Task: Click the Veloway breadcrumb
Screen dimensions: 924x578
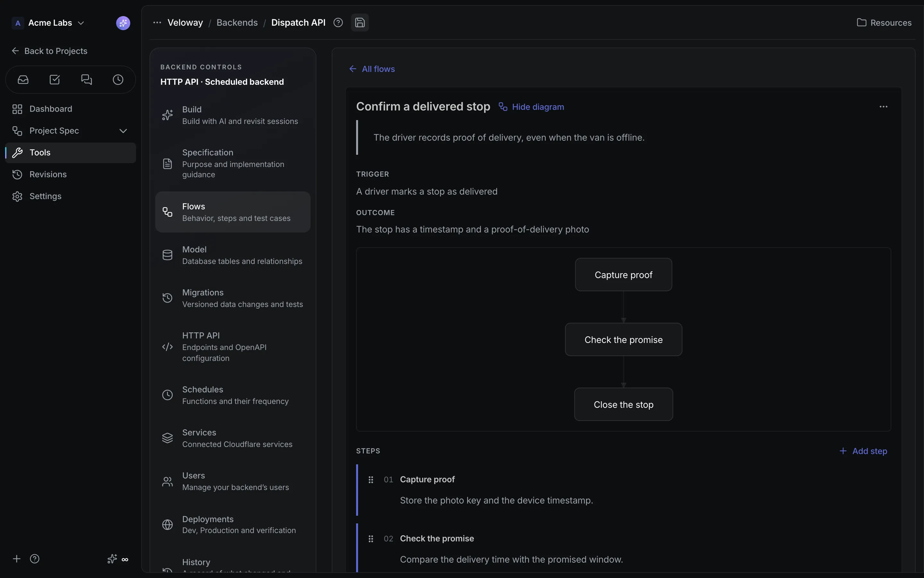Action: pos(185,22)
